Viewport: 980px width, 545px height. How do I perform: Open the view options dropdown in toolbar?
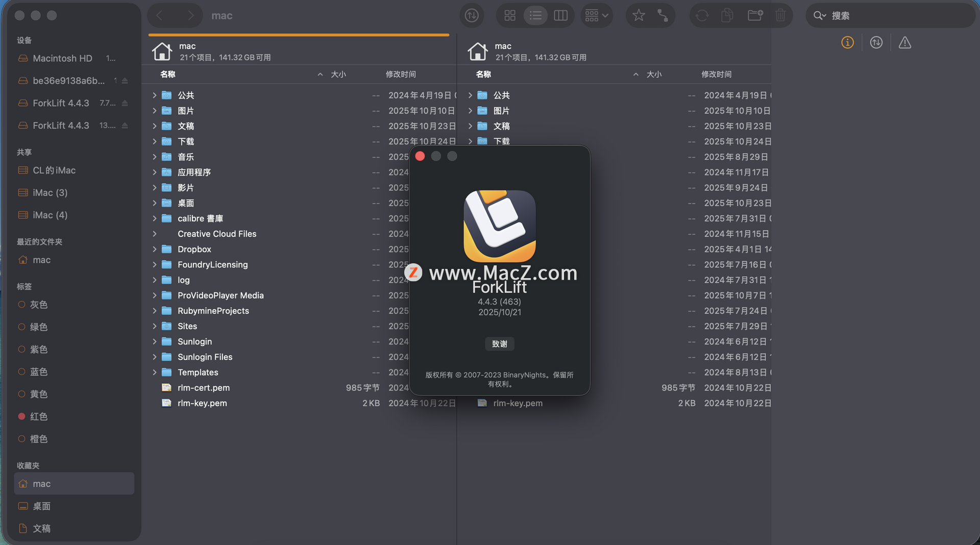[596, 15]
